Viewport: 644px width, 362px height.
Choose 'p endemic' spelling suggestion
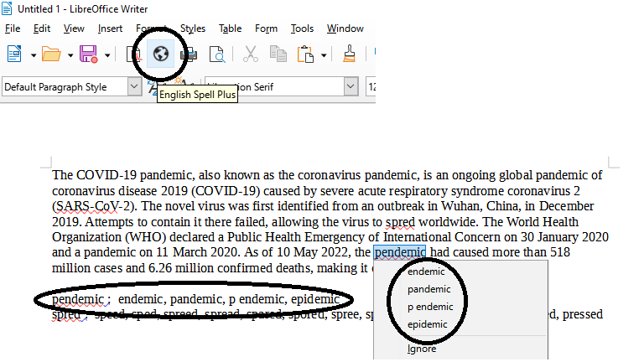pyautogui.click(x=430, y=307)
